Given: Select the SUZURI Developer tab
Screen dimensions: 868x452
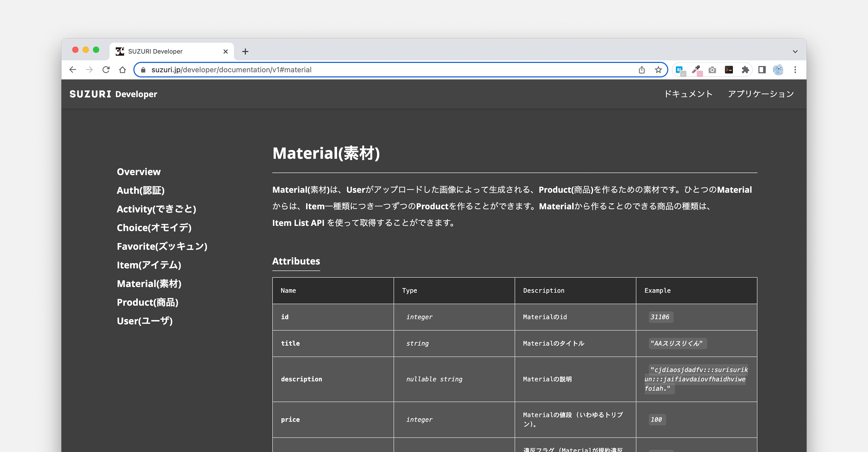Looking at the screenshot, I should pyautogui.click(x=172, y=52).
